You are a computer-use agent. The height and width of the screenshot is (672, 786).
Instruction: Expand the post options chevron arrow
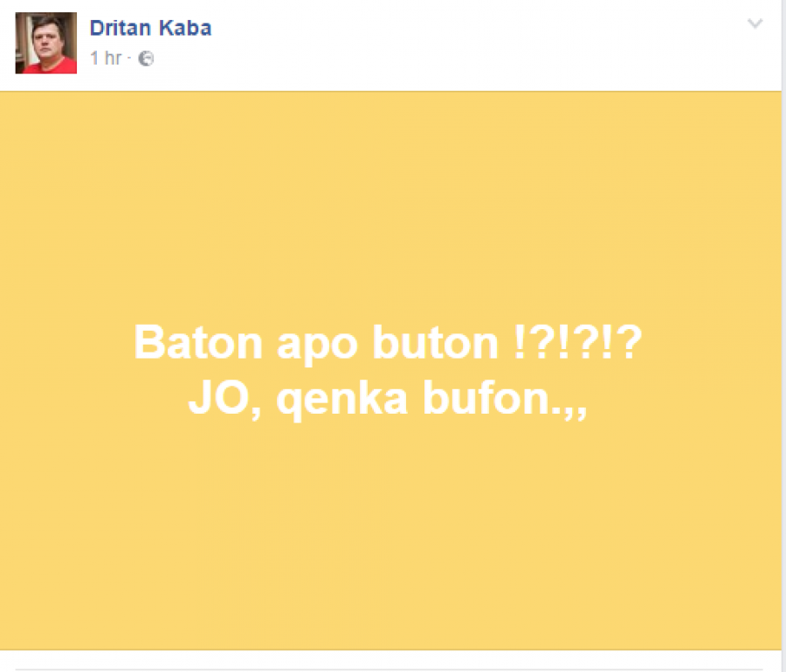point(755,24)
